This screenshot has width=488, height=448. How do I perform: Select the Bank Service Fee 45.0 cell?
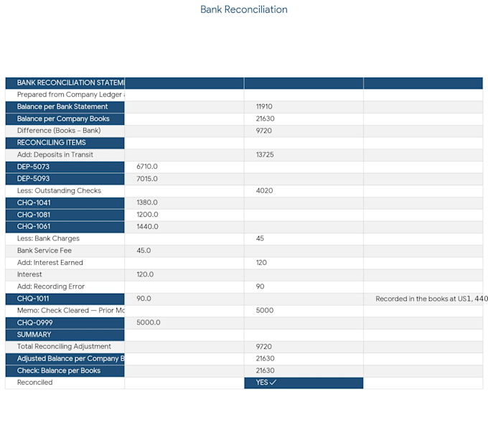184,251
